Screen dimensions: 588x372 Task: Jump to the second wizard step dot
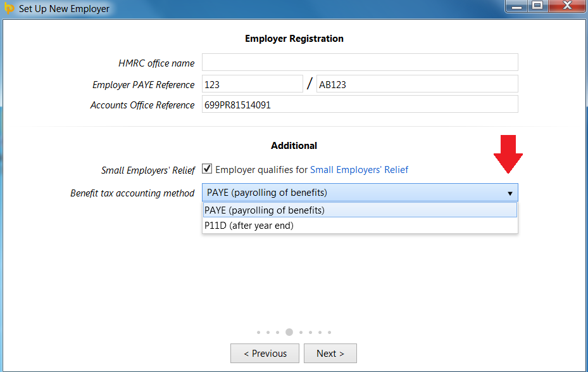click(268, 332)
